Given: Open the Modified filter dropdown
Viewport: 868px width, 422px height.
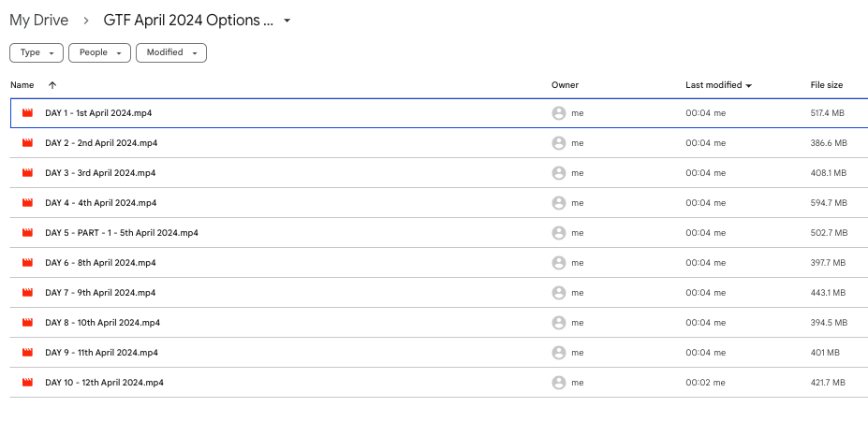Looking at the screenshot, I should click(x=170, y=53).
